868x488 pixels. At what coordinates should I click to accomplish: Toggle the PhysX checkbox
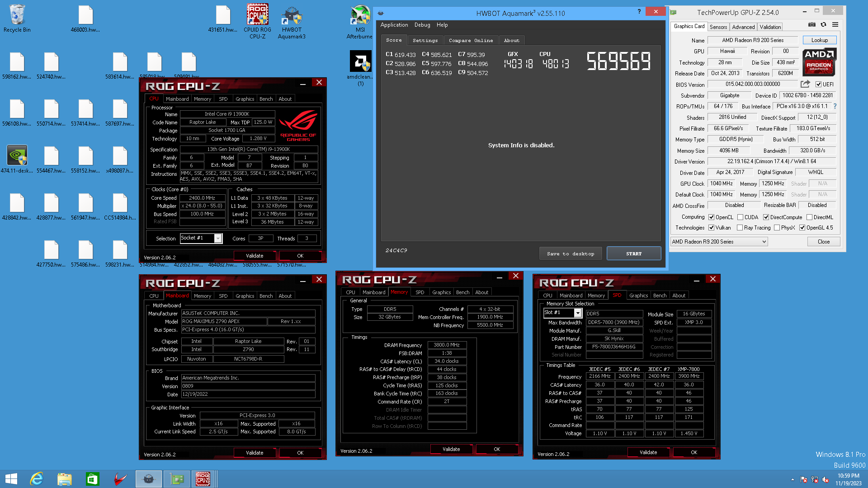coord(777,228)
